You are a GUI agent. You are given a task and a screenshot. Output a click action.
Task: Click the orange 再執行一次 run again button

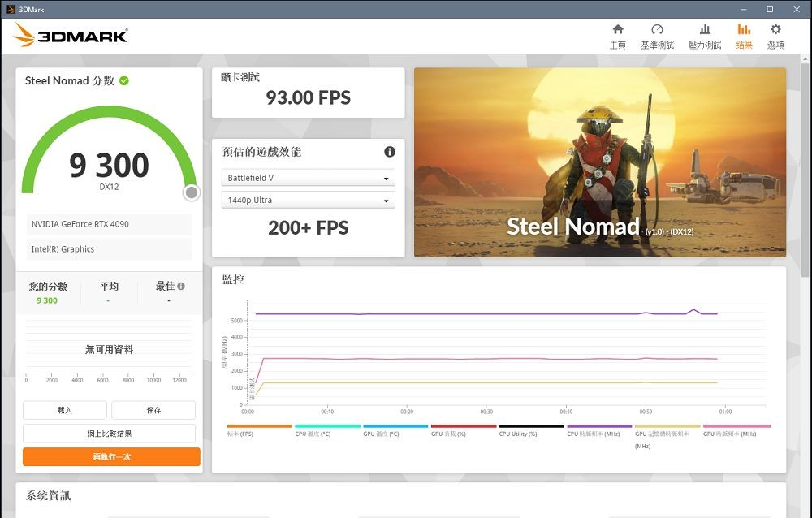pos(111,457)
